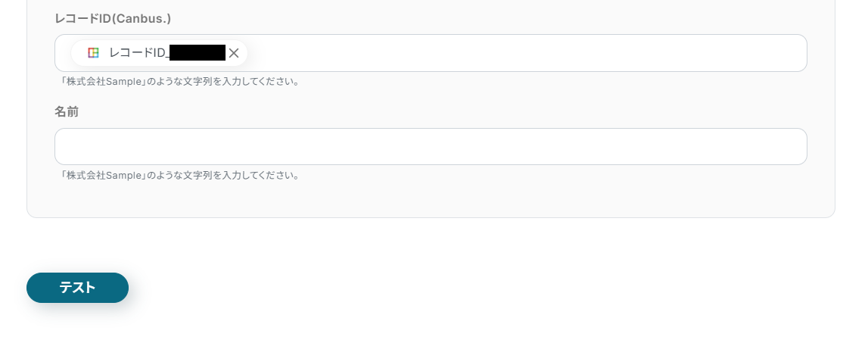Click the underscore after レコードID in chip

(167, 55)
